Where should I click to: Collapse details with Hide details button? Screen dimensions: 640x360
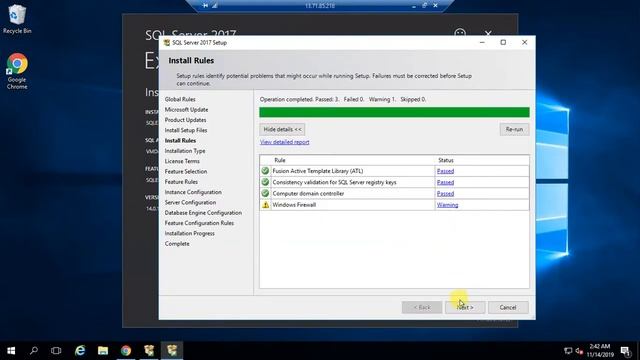[x=282, y=129]
